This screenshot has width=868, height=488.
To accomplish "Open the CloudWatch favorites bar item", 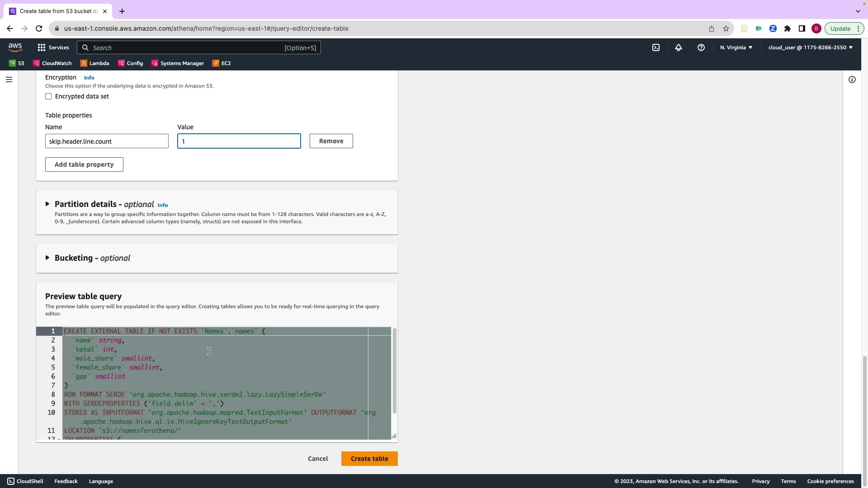I will pos(52,63).
